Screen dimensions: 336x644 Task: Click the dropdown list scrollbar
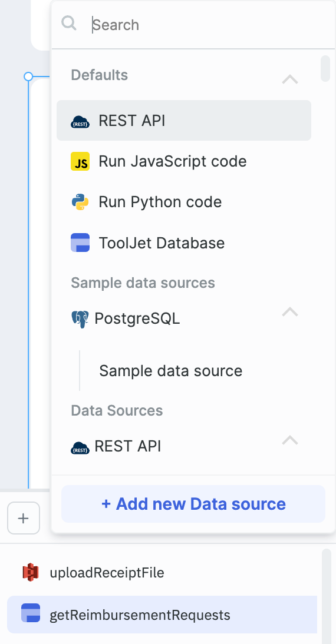(325, 69)
